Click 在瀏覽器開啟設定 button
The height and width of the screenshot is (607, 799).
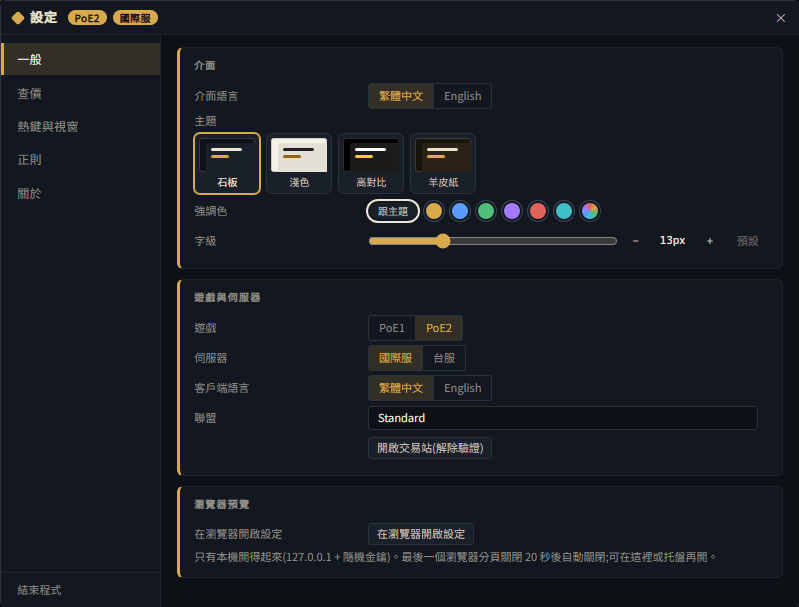[x=420, y=534]
